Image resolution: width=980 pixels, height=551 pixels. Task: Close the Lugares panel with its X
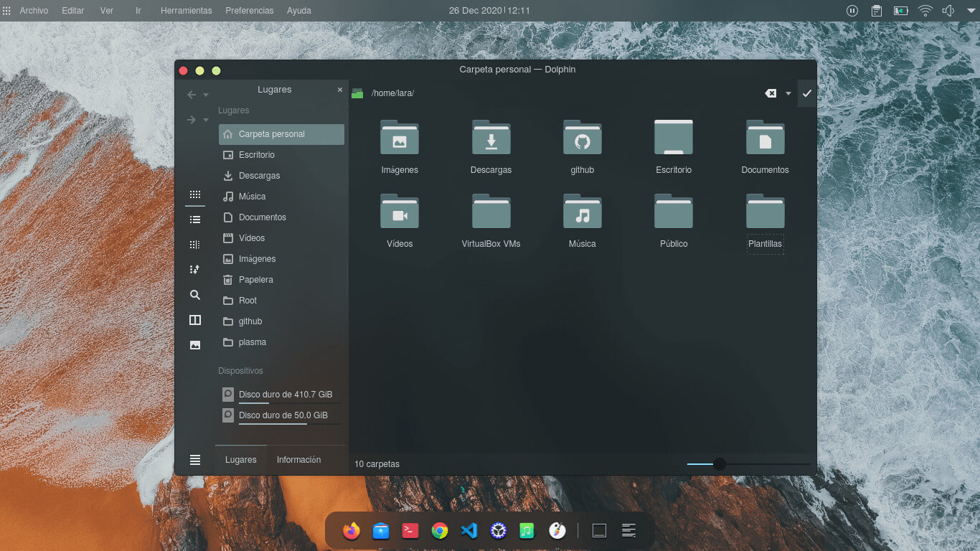pyautogui.click(x=340, y=90)
